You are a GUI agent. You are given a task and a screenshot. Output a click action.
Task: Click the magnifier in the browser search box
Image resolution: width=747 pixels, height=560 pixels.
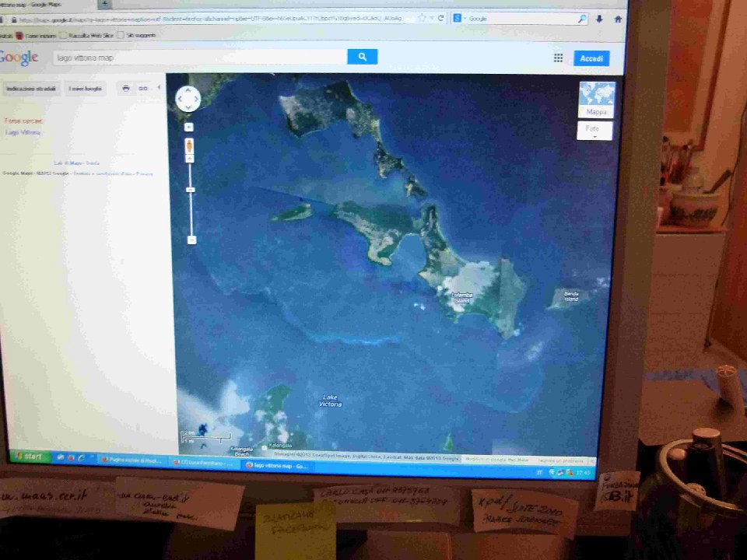(x=582, y=19)
